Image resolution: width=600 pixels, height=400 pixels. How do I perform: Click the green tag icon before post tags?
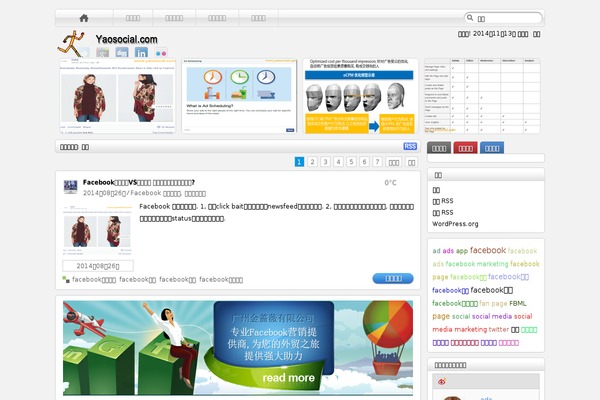66,279
